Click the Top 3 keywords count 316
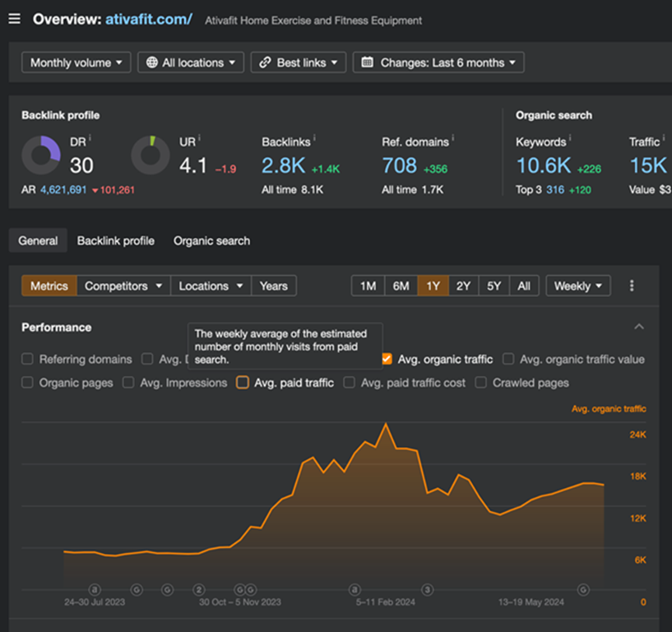 click(x=555, y=190)
